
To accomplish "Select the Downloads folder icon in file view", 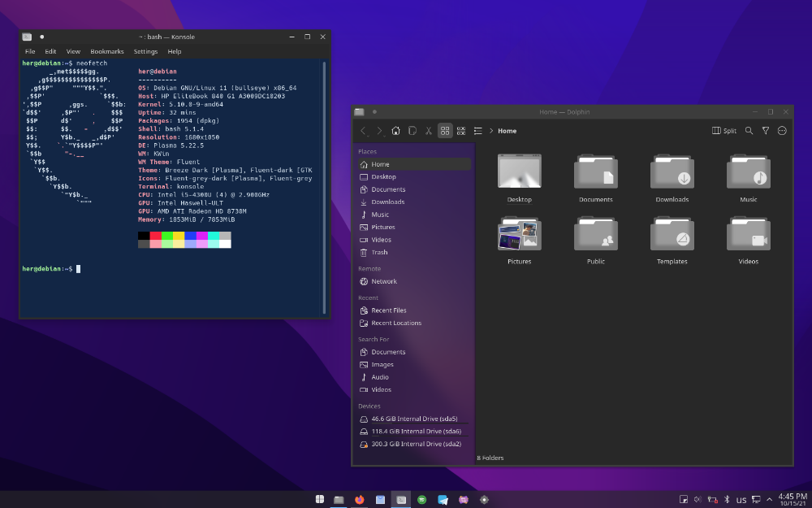I will pyautogui.click(x=672, y=171).
